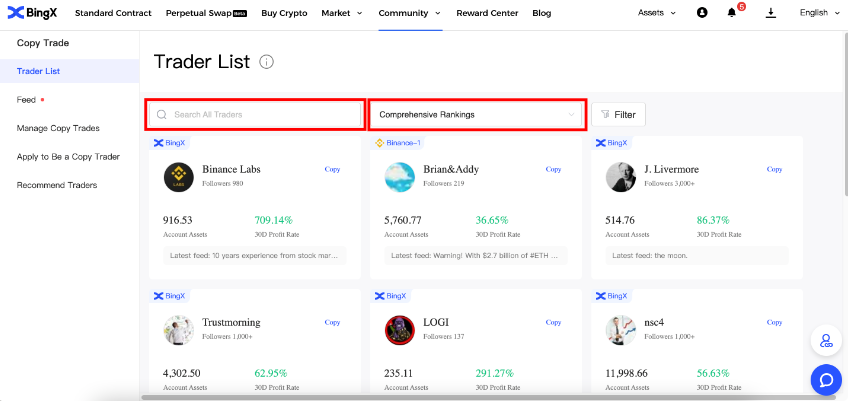
Task: Click the download app icon
Action: click(x=770, y=13)
